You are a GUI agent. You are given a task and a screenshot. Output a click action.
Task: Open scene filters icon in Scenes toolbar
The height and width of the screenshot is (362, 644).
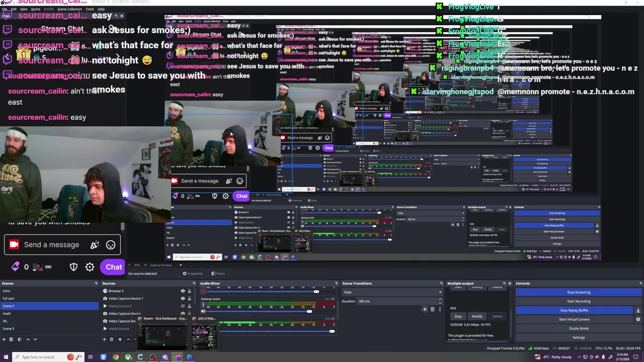(20, 339)
